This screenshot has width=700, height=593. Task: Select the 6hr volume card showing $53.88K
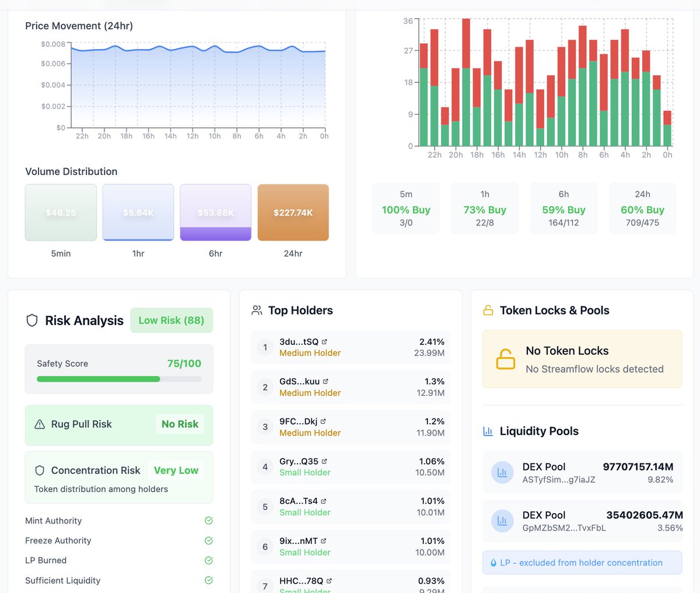(216, 212)
